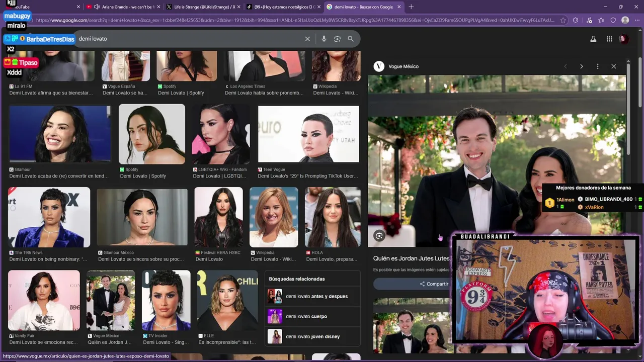
Task: Open Vogue México wedding small thumbnail
Action: [111, 301]
